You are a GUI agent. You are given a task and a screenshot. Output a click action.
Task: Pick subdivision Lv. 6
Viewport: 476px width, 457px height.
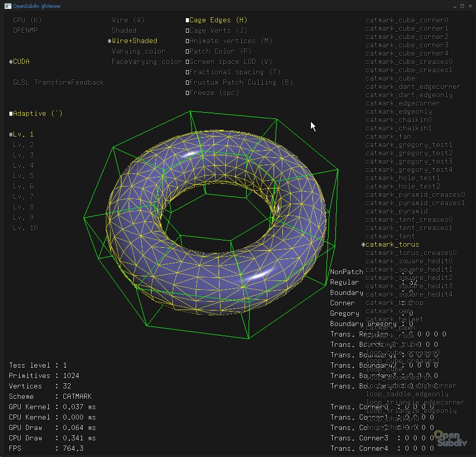23,186
